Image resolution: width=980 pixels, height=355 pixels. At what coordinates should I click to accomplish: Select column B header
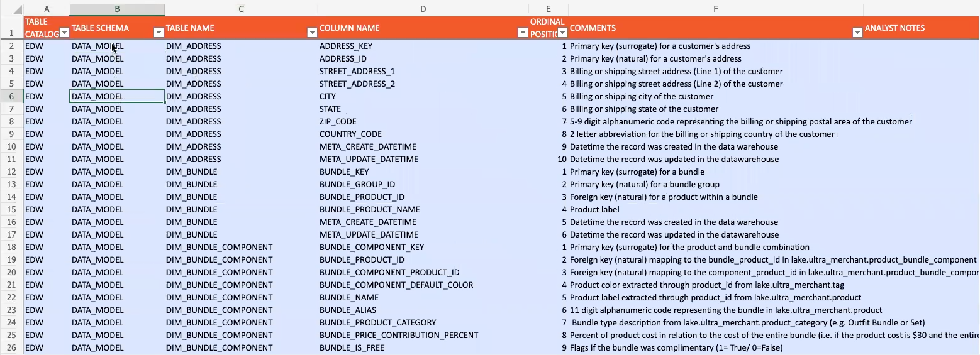click(x=117, y=9)
